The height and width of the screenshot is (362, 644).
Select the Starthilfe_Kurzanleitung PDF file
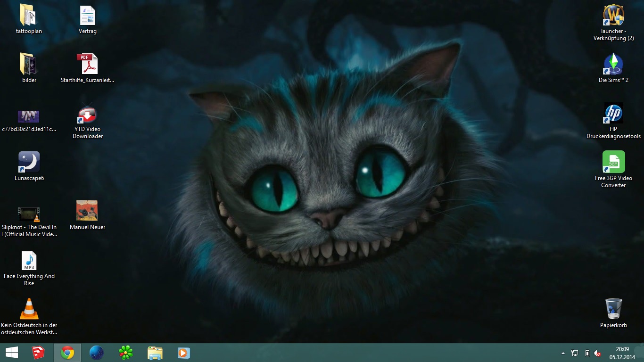[87, 64]
